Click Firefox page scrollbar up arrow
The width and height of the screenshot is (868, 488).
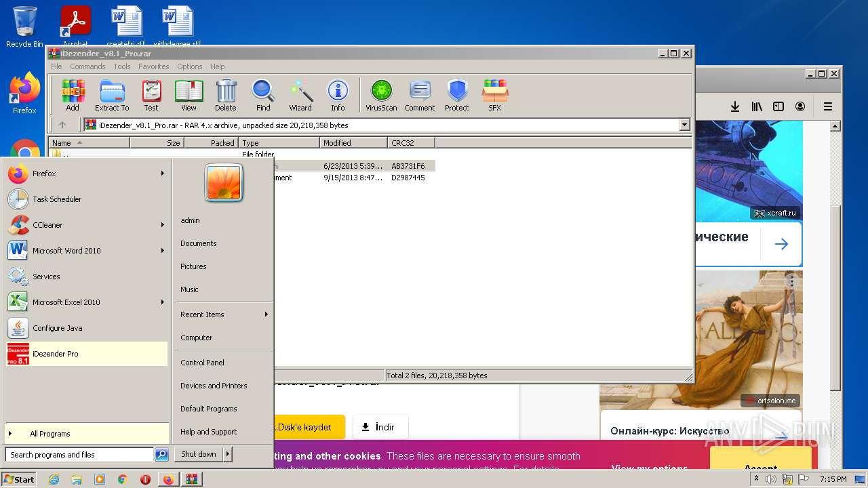[835, 126]
